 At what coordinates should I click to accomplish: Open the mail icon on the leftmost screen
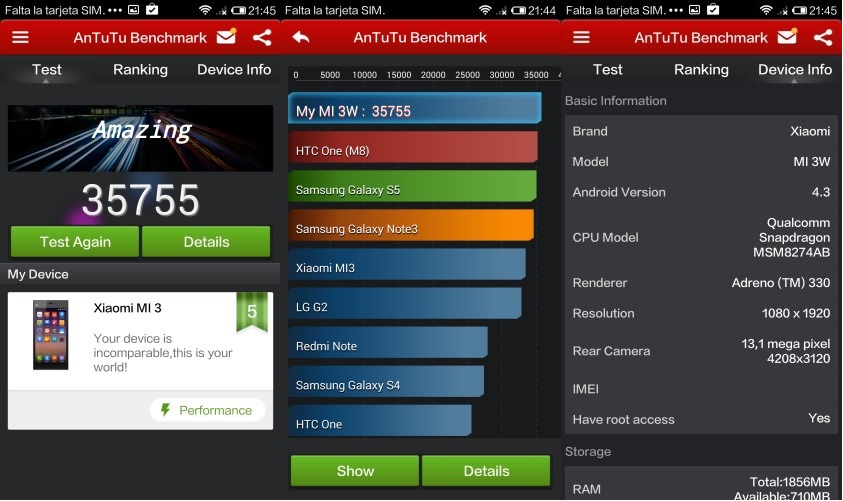pos(226,38)
